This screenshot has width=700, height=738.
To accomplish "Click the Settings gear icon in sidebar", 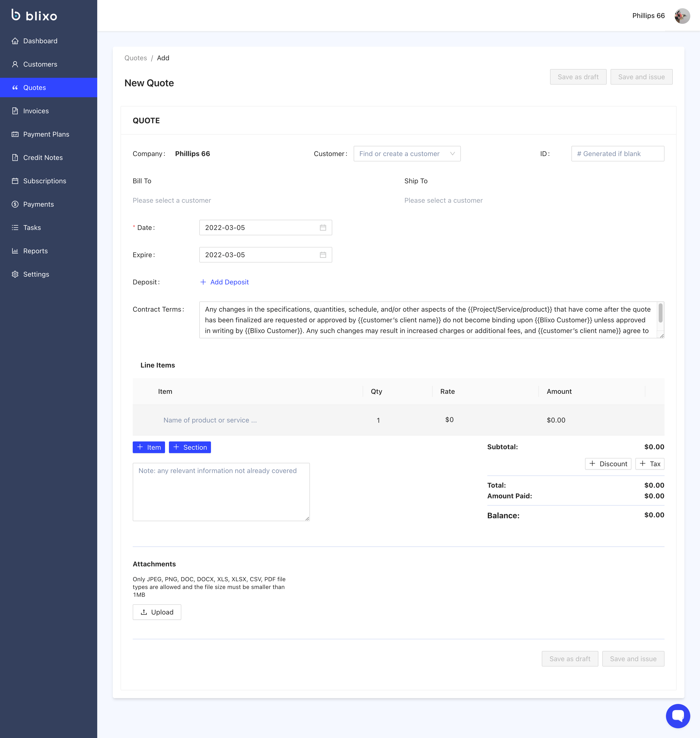I will [x=15, y=274].
